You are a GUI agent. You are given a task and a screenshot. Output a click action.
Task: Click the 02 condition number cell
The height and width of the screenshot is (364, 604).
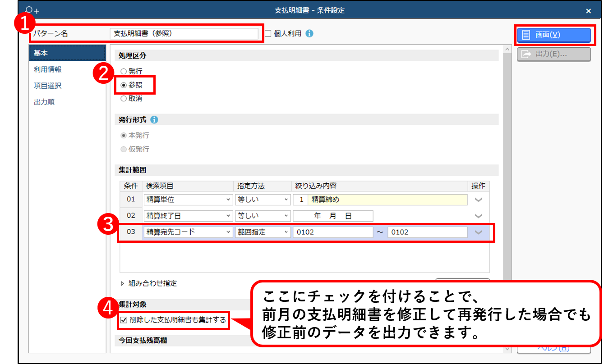(131, 216)
